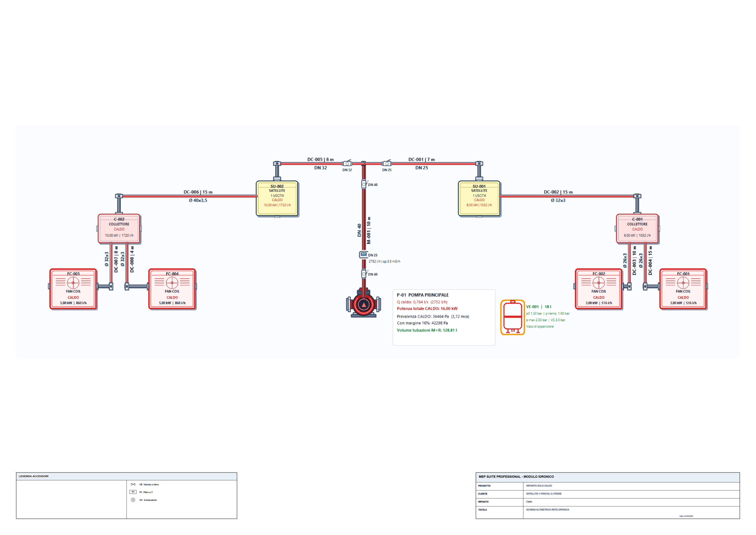Click the DC-001 | 7 m pipe label

(x=421, y=159)
